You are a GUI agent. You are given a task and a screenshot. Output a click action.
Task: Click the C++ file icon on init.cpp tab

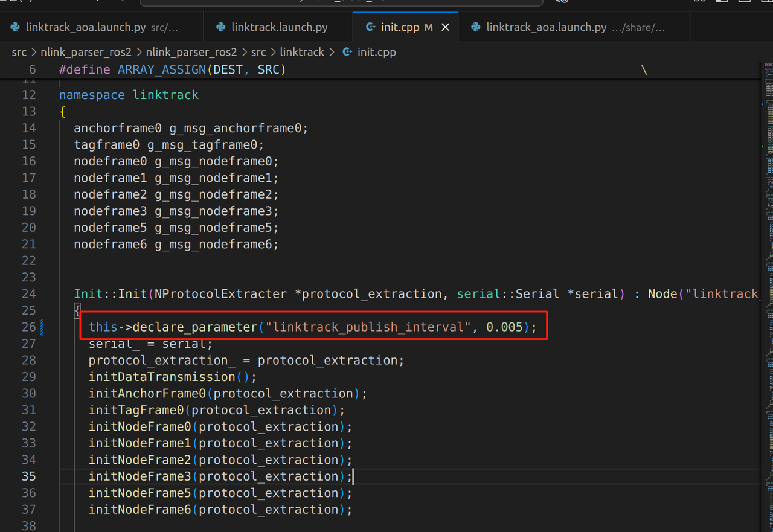(x=370, y=27)
